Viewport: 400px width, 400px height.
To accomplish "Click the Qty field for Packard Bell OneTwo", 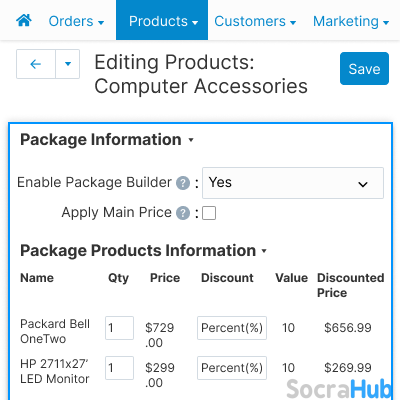I will click(x=119, y=328).
